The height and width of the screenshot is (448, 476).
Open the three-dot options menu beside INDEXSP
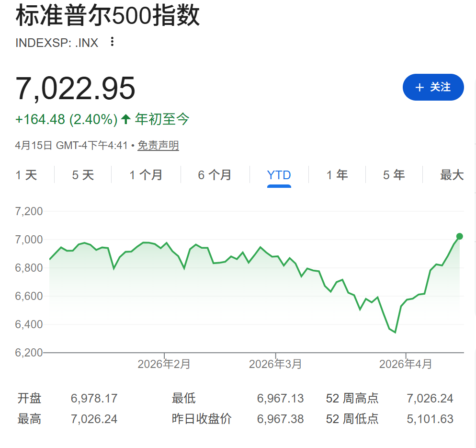point(112,42)
